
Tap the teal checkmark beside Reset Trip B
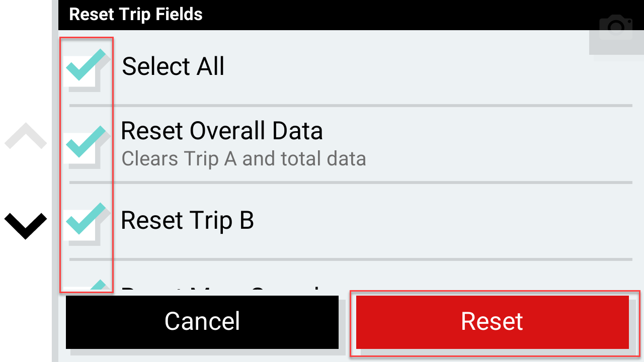point(87,218)
